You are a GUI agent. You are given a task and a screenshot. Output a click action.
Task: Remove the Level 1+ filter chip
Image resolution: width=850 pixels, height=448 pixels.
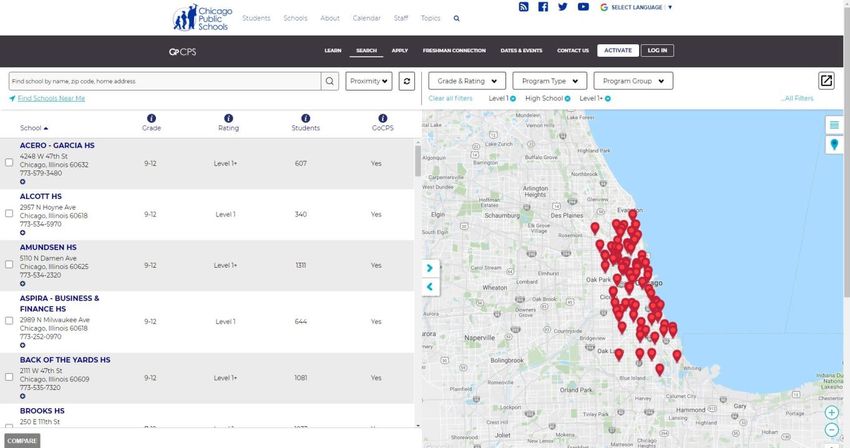[608, 99]
